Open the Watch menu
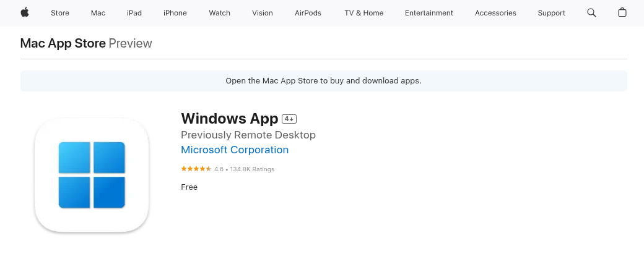Viewport: 644px width, 259px height. pyautogui.click(x=219, y=13)
